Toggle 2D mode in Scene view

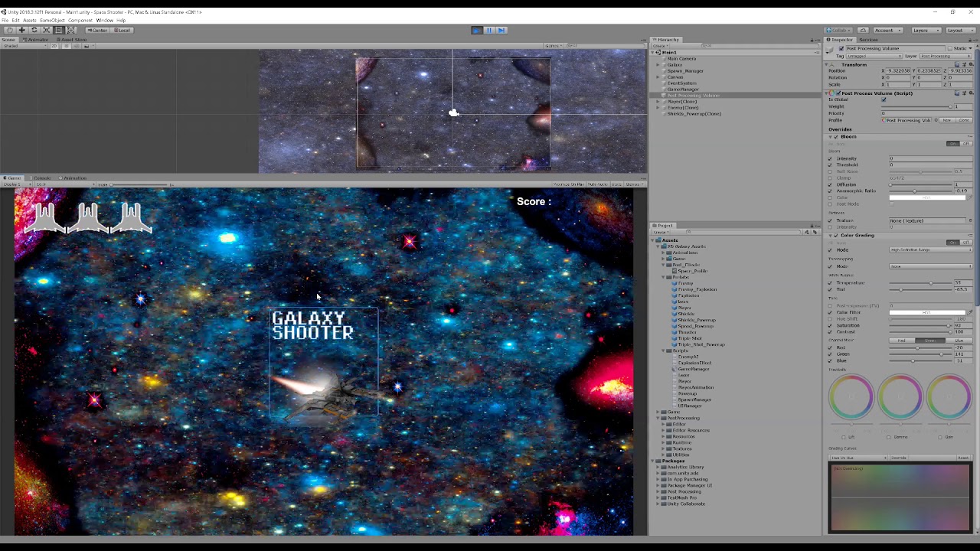[54, 46]
